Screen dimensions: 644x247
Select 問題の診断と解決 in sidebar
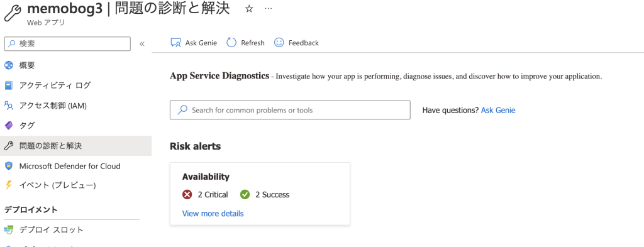point(75,146)
